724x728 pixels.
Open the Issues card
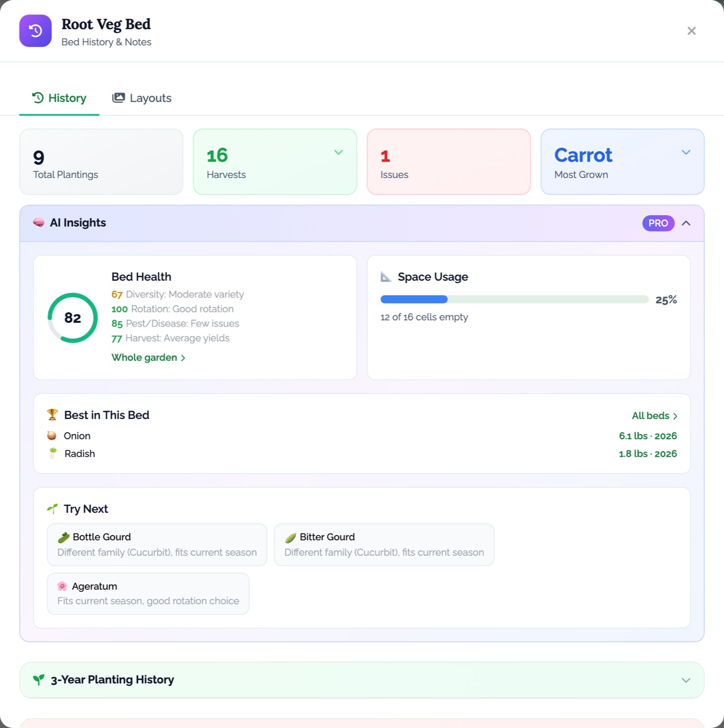449,162
